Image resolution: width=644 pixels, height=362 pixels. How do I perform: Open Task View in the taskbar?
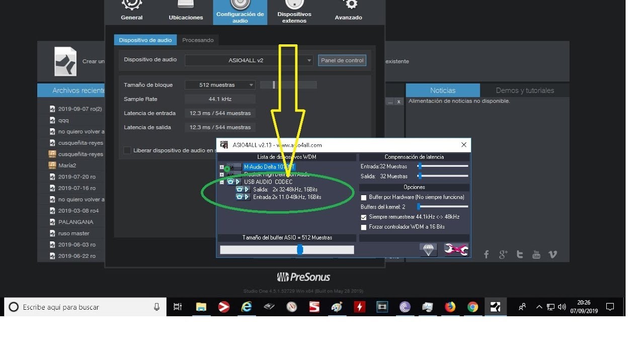pyautogui.click(x=178, y=307)
